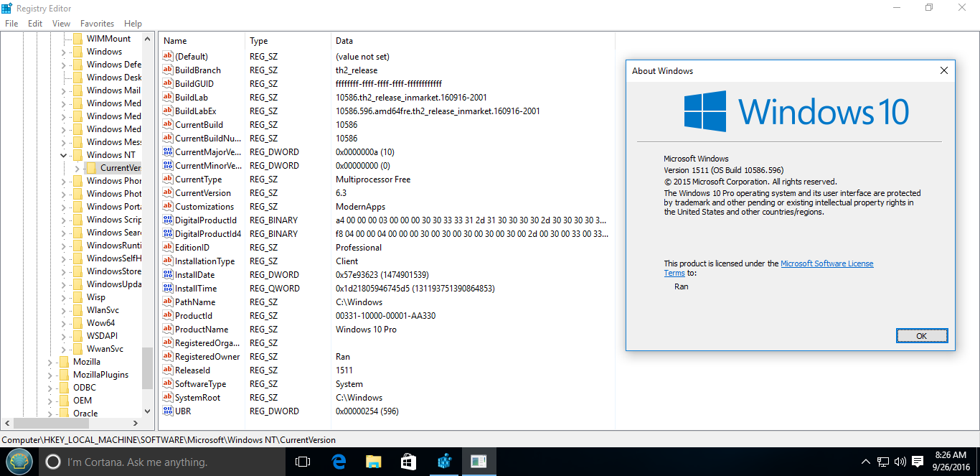The height and width of the screenshot is (476, 980).
Task: Select the EditionID value name
Action: pyautogui.click(x=192, y=248)
